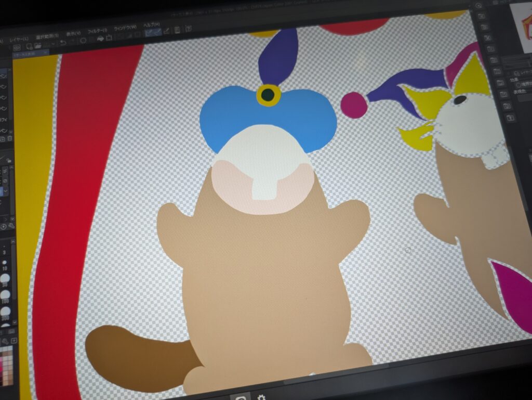
Task: Close the canvas document tab
Action: point(45,53)
